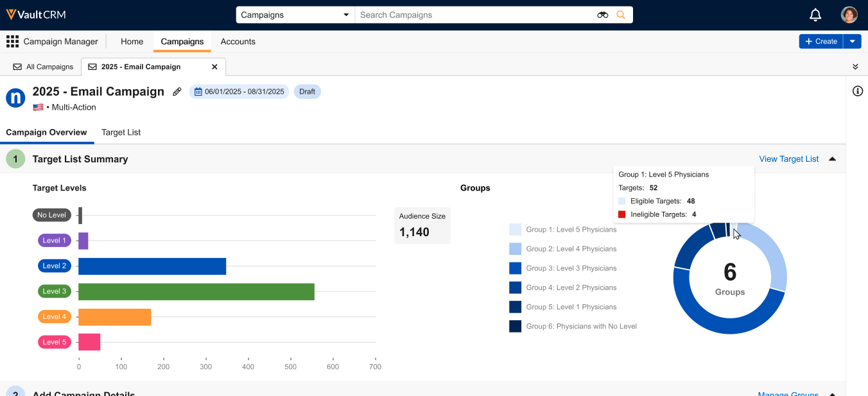Open the notifications bell
Viewport: 868px width, 396px height.
(815, 15)
